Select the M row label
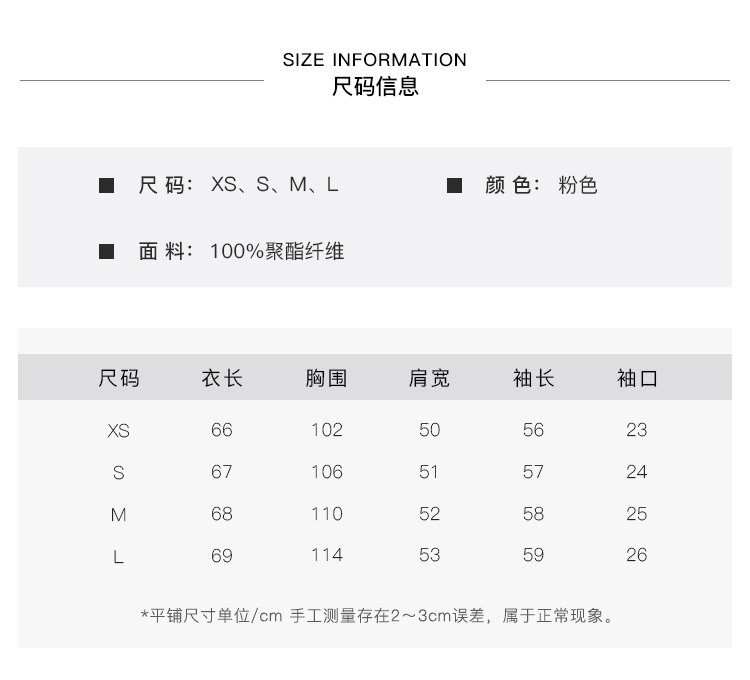 pyautogui.click(x=118, y=515)
